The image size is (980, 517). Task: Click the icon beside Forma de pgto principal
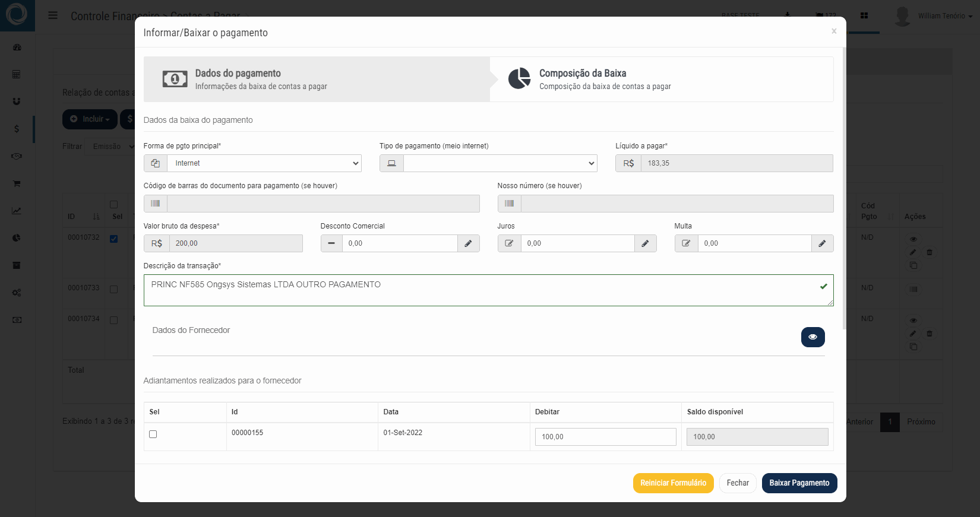click(x=155, y=163)
